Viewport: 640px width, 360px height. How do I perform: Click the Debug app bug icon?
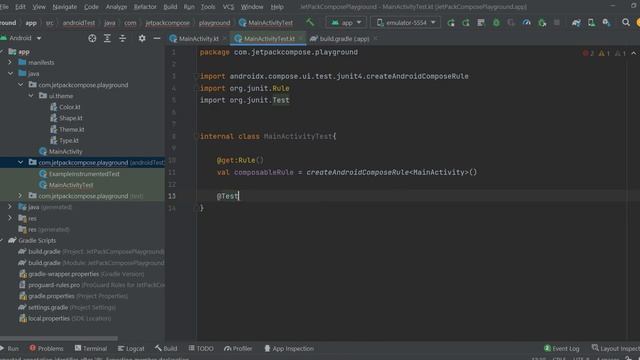click(x=496, y=23)
